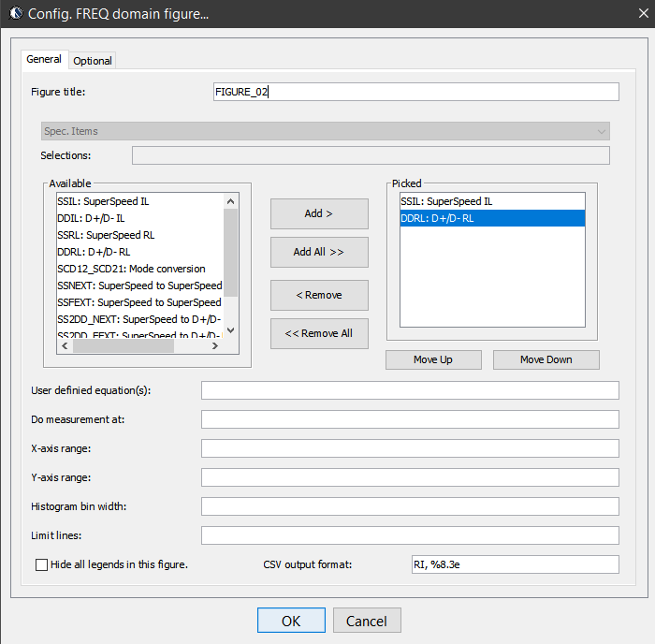Open the Spec. Items dropdown

tap(325, 131)
